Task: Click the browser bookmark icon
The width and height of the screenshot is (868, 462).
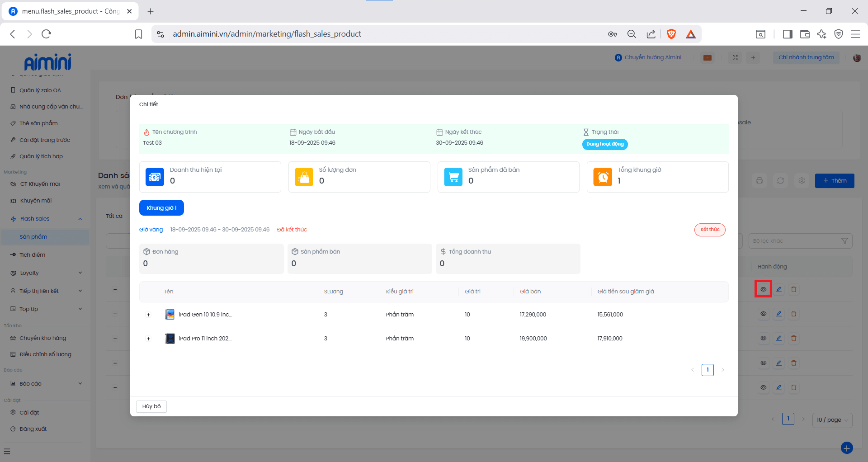Action: pyautogui.click(x=139, y=34)
